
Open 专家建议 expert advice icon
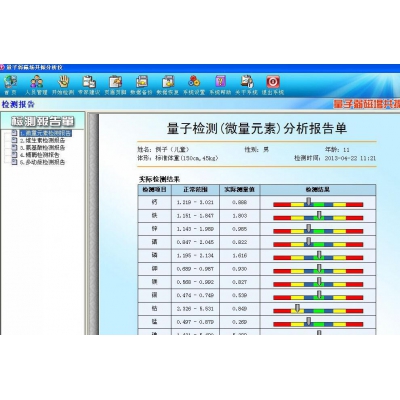click(89, 82)
